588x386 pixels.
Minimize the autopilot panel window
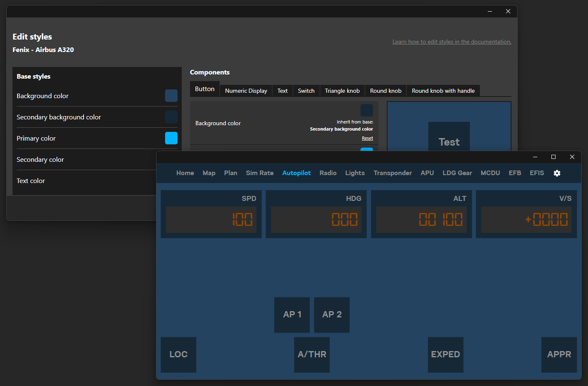point(535,157)
